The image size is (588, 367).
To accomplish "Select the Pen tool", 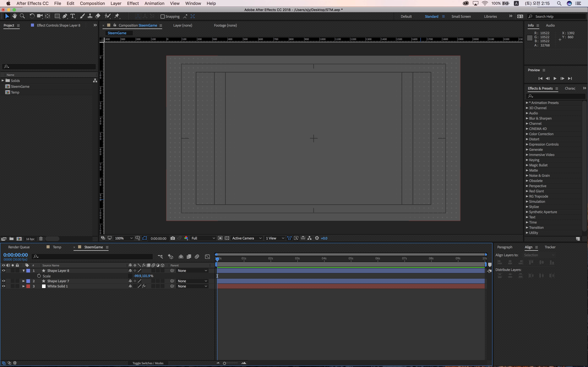I will coord(65,16).
